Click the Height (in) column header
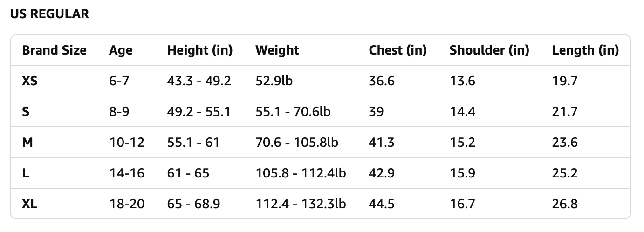This screenshot has height=232, width=644. click(199, 50)
